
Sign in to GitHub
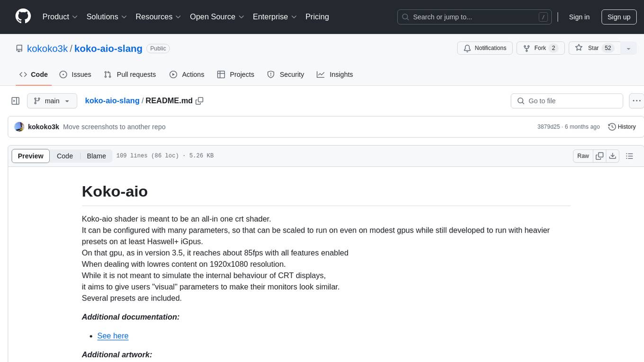click(579, 17)
